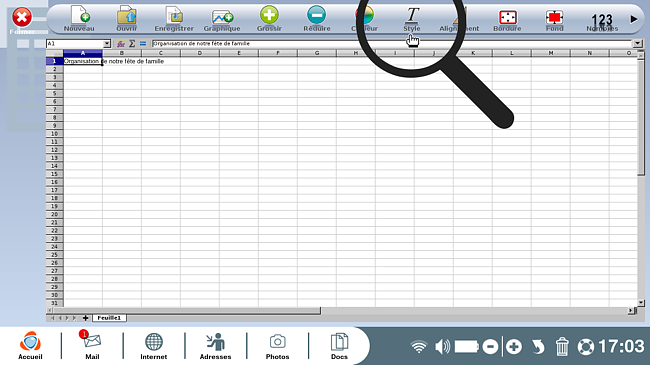Toggle the volume speaker icon
650x365 pixels.
442,346
